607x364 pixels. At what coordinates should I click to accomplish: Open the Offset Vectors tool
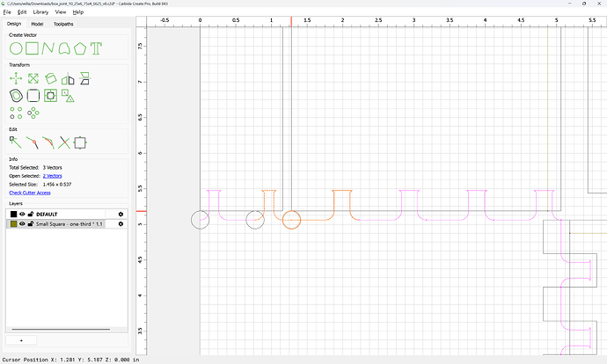tap(16, 96)
